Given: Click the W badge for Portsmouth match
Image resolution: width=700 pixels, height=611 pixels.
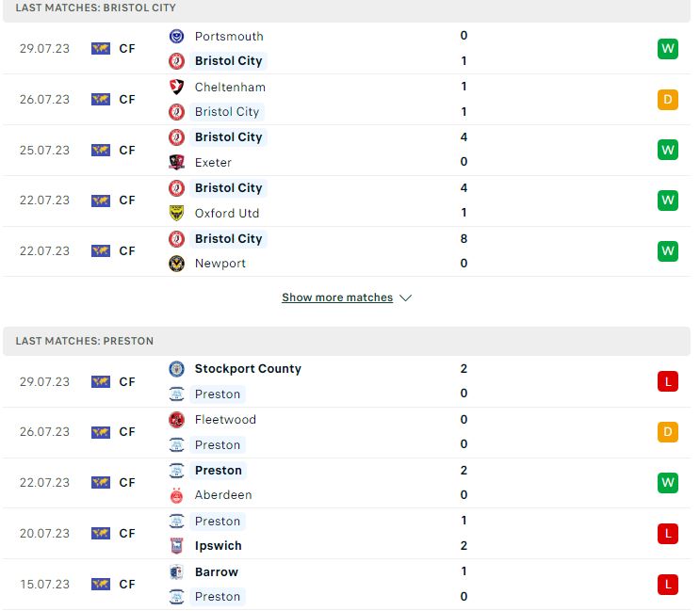Looking at the screenshot, I should [668, 49].
